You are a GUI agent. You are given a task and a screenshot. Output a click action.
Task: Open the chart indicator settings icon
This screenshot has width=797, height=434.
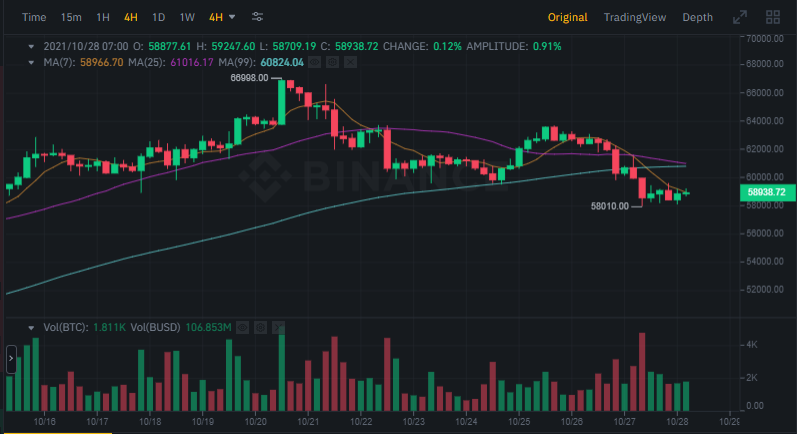[258, 17]
